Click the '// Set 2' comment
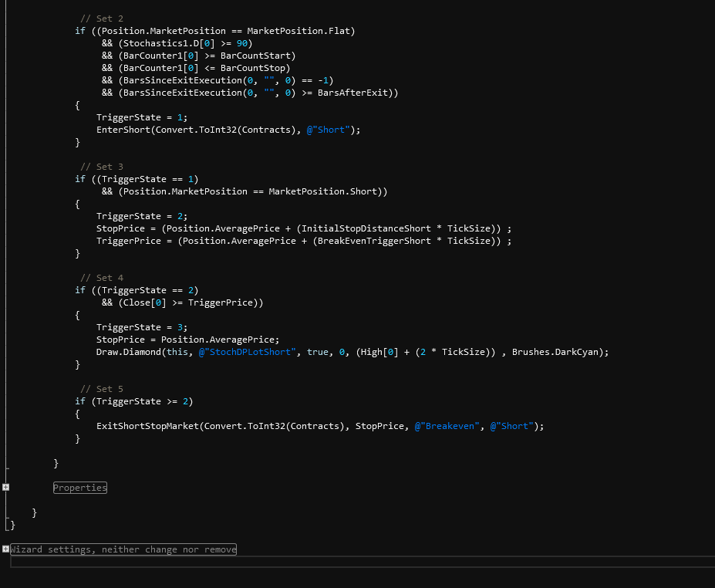 pyautogui.click(x=102, y=19)
